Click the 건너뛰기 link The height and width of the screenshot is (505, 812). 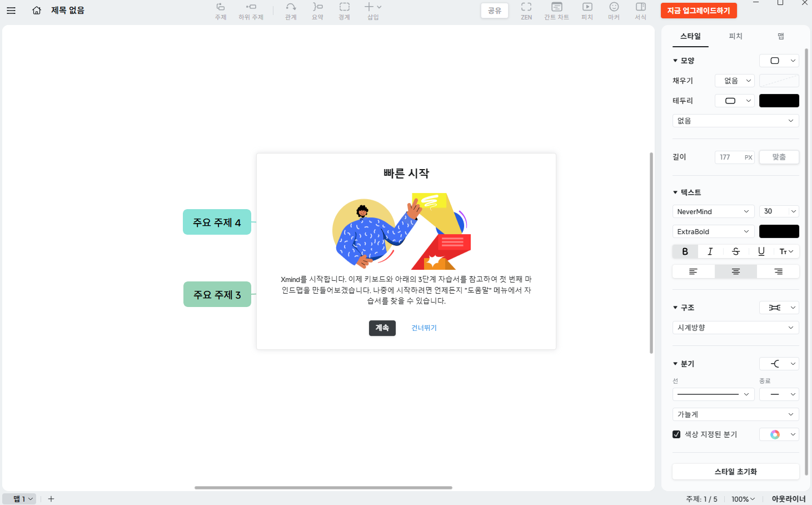[x=424, y=328]
